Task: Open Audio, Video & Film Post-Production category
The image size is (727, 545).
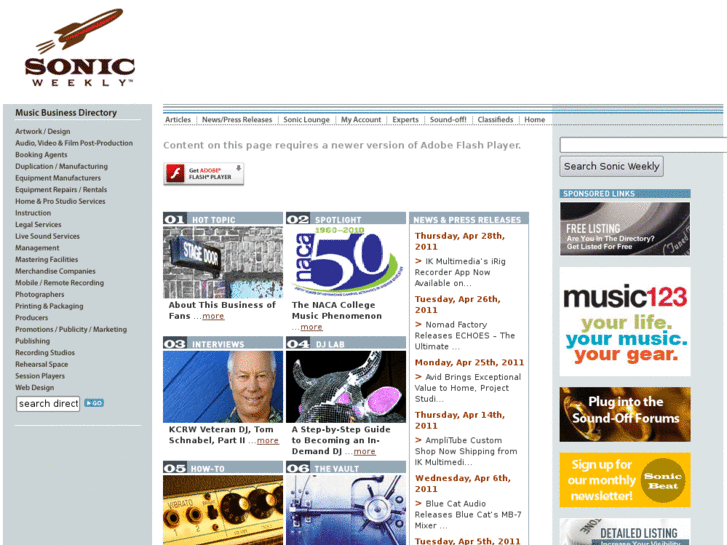Action: (74, 143)
